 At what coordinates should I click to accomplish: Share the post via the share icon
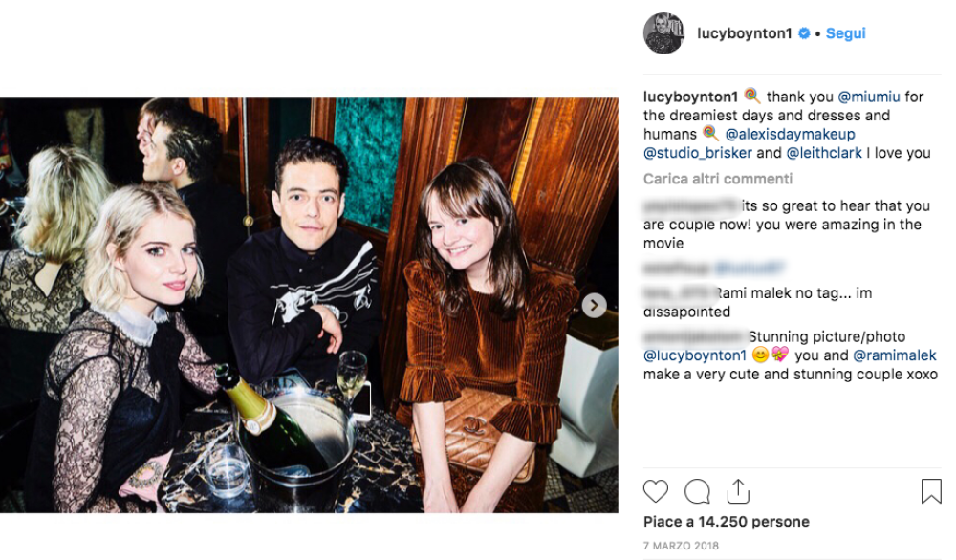[x=738, y=491]
